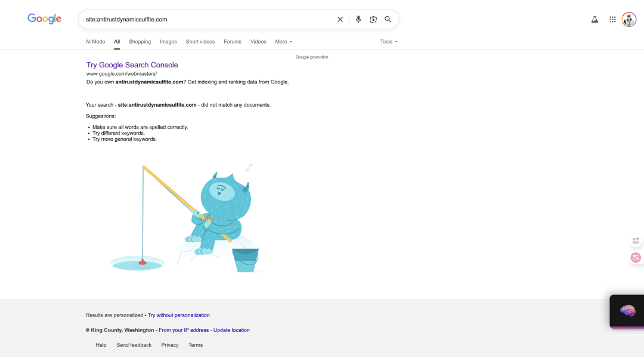Viewport: 644px width, 357px height.
Task: Click the Google logo
Action: coord(44,19)
